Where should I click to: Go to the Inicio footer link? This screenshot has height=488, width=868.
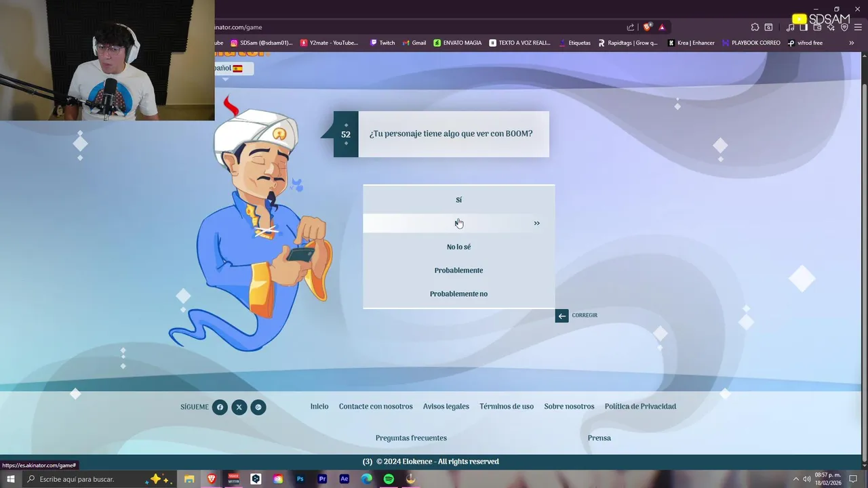319,407
